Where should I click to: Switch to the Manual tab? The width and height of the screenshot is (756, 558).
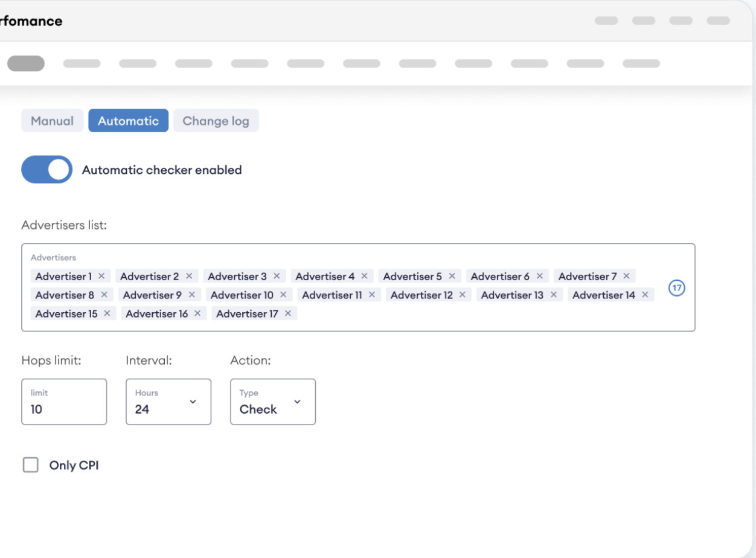pyautogui.click(x=52, y=121)
